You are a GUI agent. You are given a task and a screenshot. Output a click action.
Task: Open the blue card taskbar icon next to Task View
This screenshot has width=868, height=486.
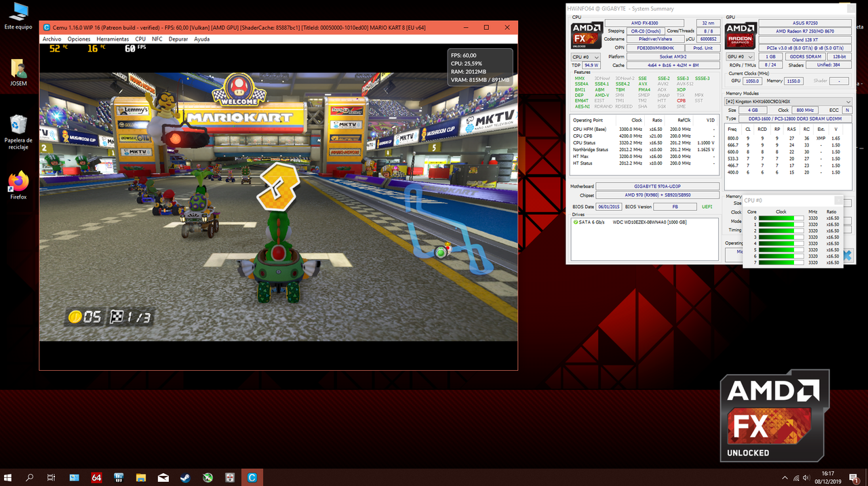(x=74, y=477)
